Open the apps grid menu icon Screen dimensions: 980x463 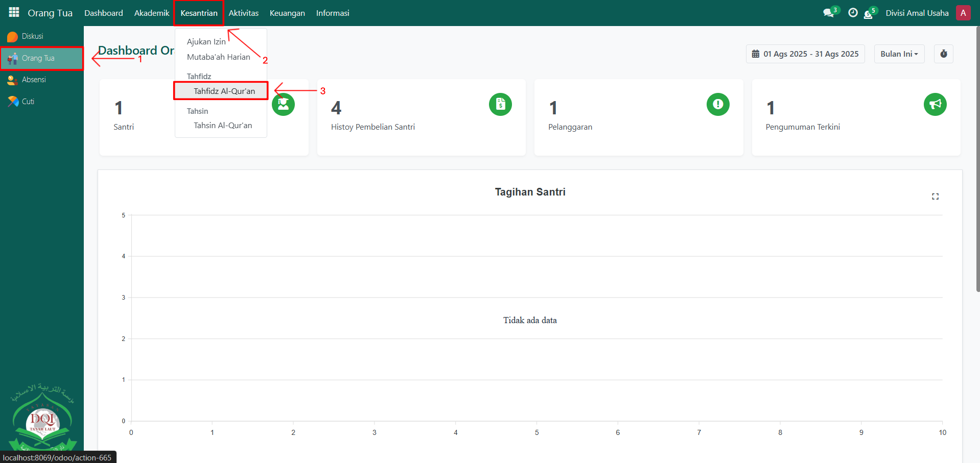click(x=14, y=12)
